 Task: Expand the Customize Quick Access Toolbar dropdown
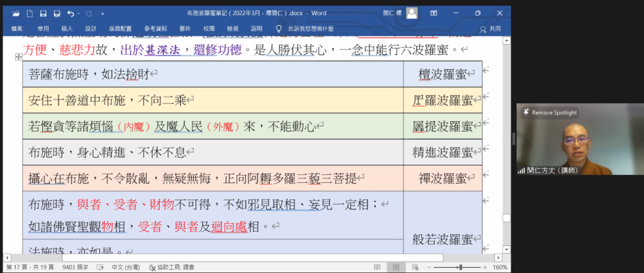103,13
